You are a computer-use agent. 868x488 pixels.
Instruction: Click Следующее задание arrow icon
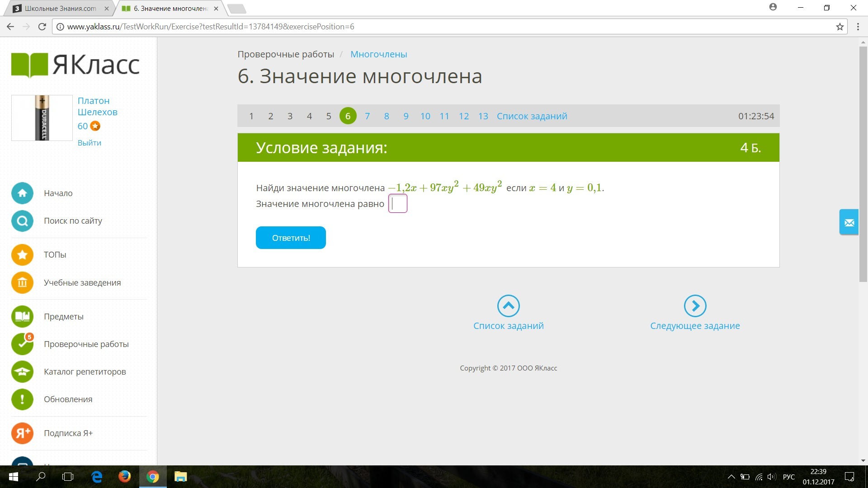(695, 306)
